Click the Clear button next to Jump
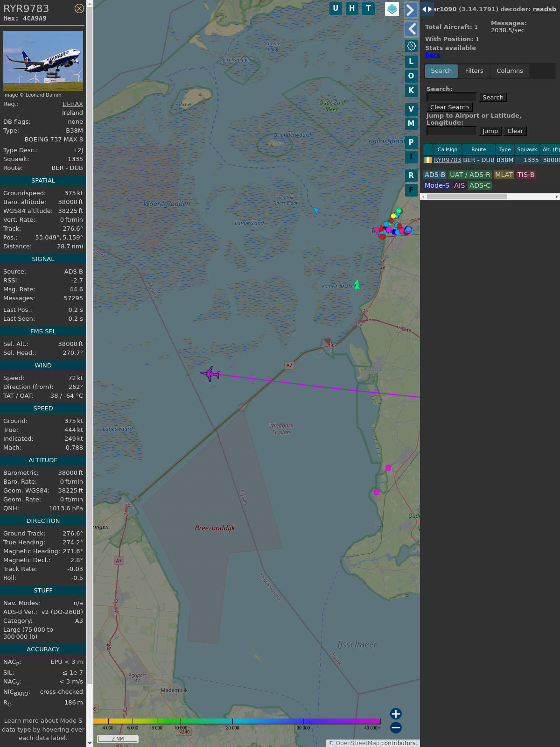 pos(515,131)
